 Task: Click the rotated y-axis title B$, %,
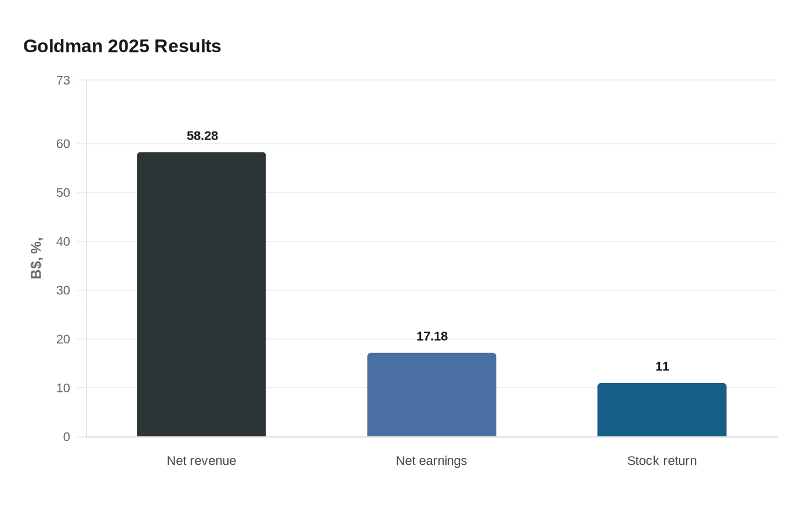tap(37, 258)
